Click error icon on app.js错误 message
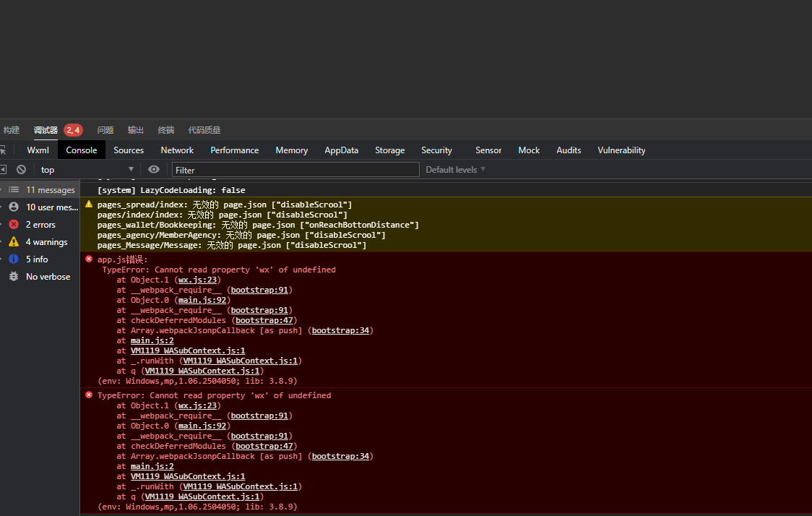This screenshot has width=812, height=516. [x=89, y=259]
